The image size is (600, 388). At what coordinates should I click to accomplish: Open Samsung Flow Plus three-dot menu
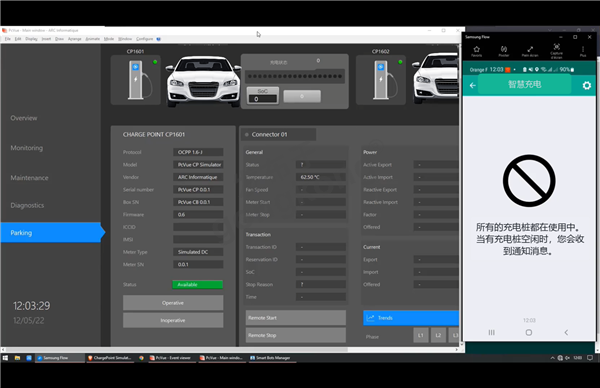point(583,51)
